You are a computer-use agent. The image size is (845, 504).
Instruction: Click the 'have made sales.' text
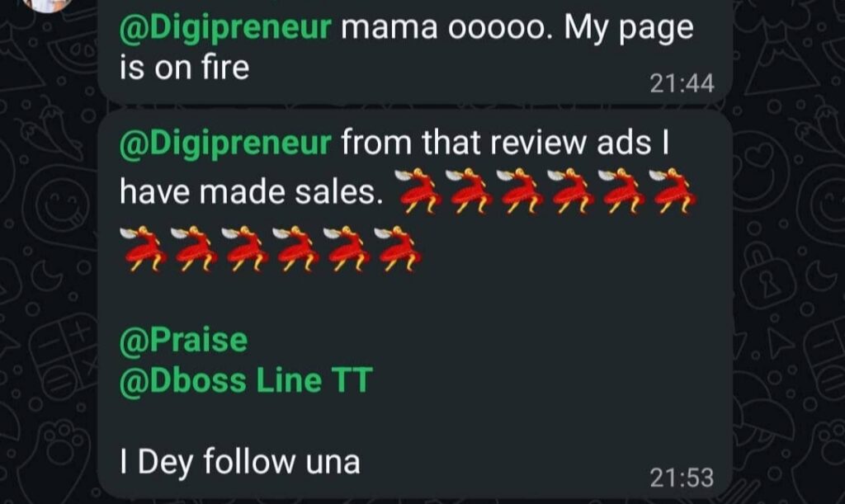(x=251, y=192)
